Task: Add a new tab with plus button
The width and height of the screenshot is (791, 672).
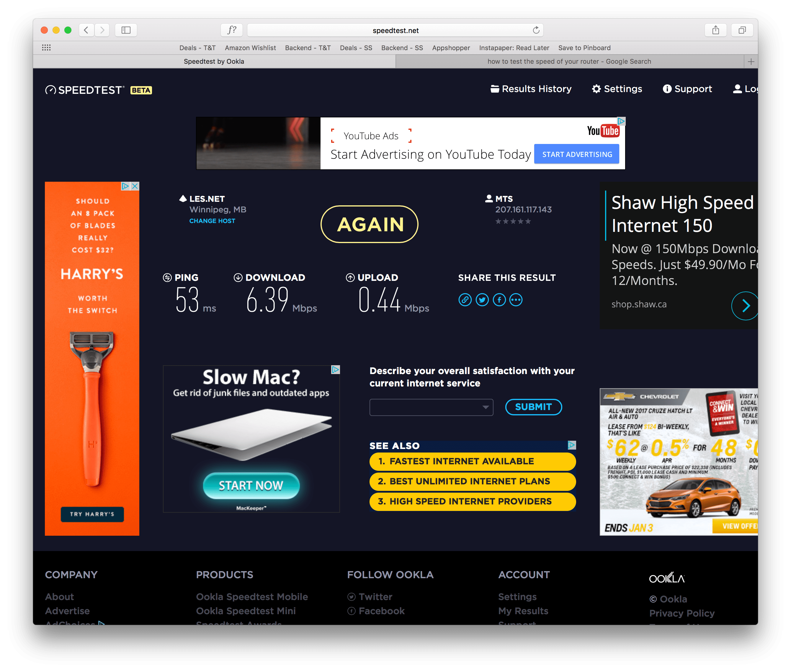Action: [x=751, y=61]
